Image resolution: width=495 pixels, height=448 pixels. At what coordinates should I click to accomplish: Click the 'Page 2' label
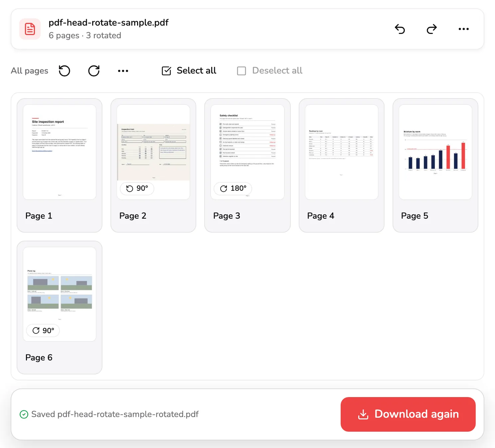(133, 216)
